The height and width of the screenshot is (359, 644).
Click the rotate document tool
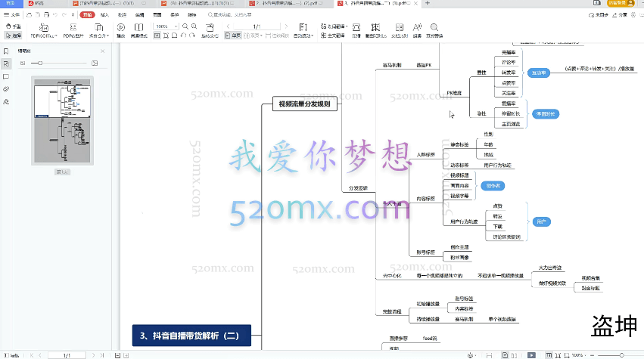pyautogui.click(x=210, y=31)
